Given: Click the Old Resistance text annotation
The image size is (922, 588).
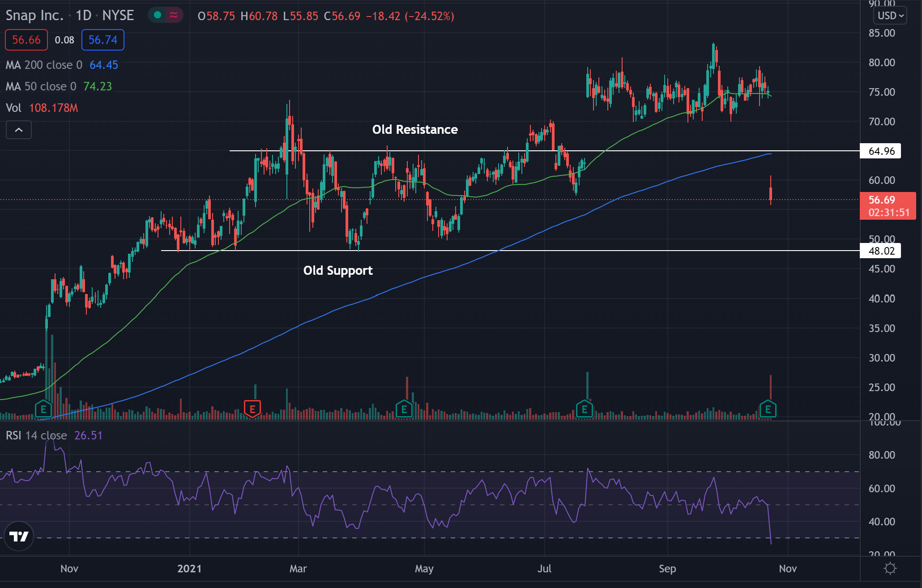Looking at the screenshot, I should (x=415, y=130).
